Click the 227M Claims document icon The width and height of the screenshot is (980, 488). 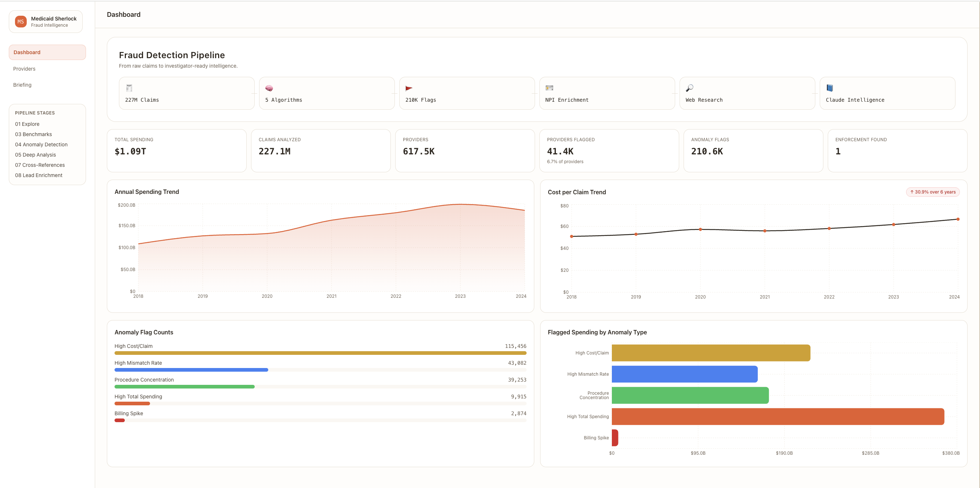tap(129, 88)
